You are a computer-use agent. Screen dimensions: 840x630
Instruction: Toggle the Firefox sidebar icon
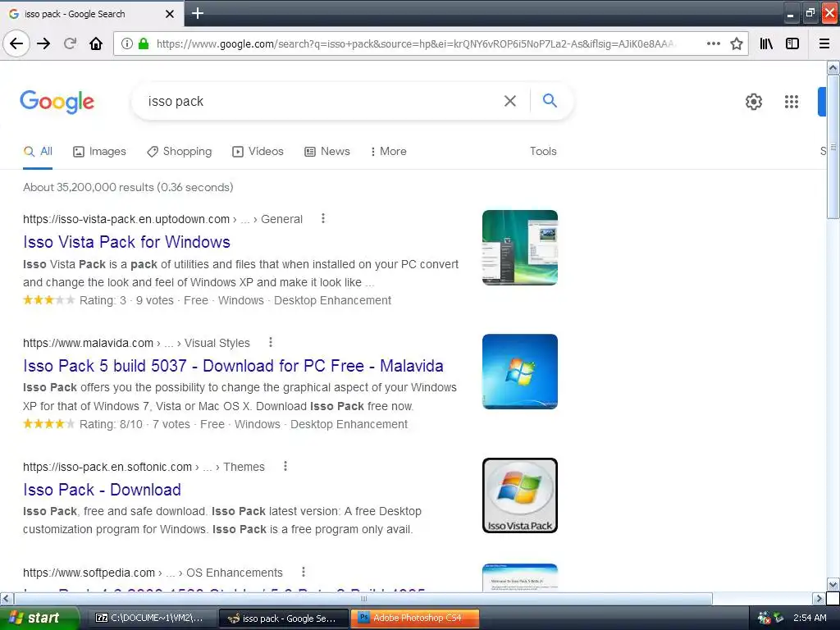792,43
